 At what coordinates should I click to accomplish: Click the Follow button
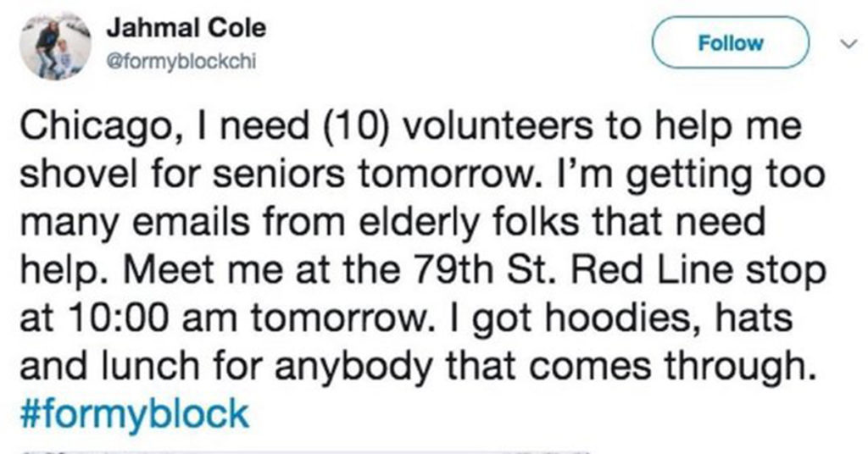click(x=730, y=42)
